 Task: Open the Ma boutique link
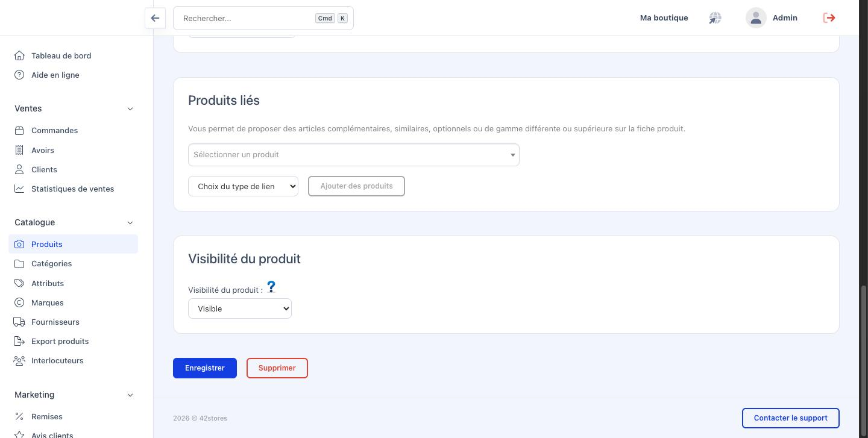(664, 18)
